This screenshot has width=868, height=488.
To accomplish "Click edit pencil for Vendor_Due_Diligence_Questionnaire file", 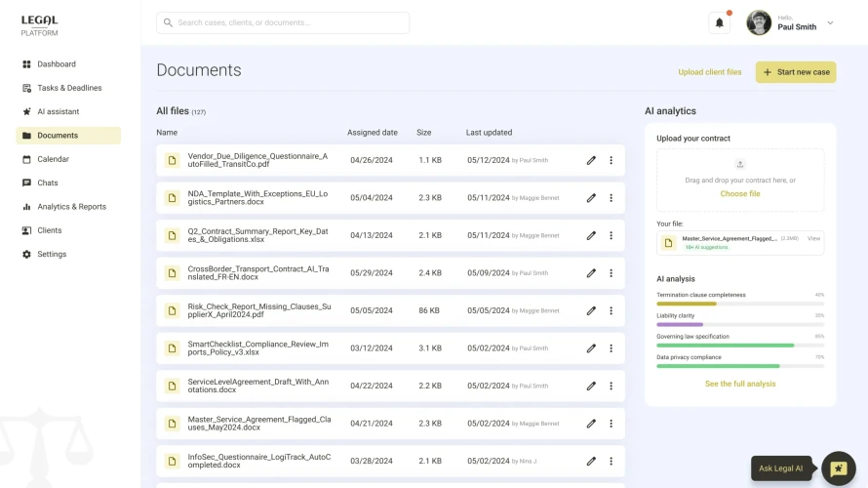I will tap(591, 160).
